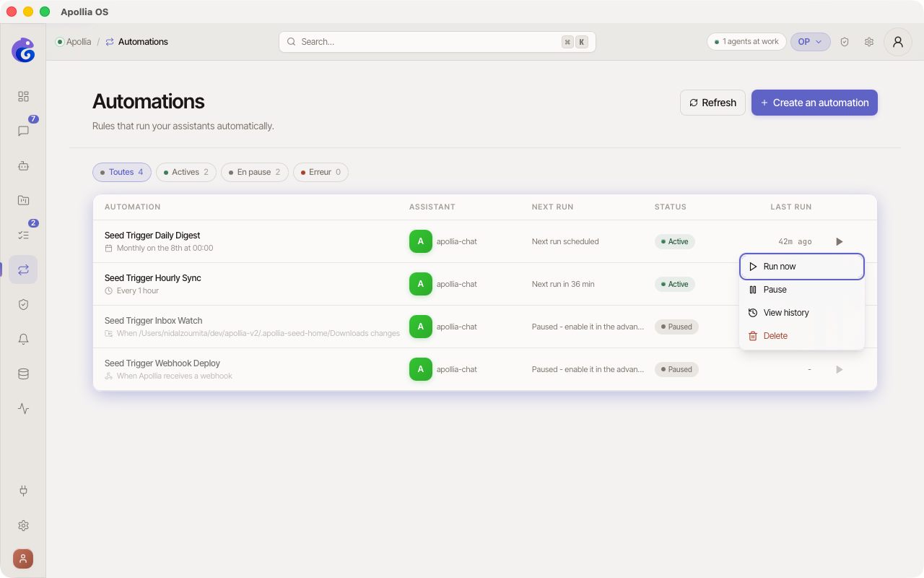The width and height of the screenshot is (924, 578).
Task: Select the Automations loop icon in the sidebar
Action: (x=23, y=269)
